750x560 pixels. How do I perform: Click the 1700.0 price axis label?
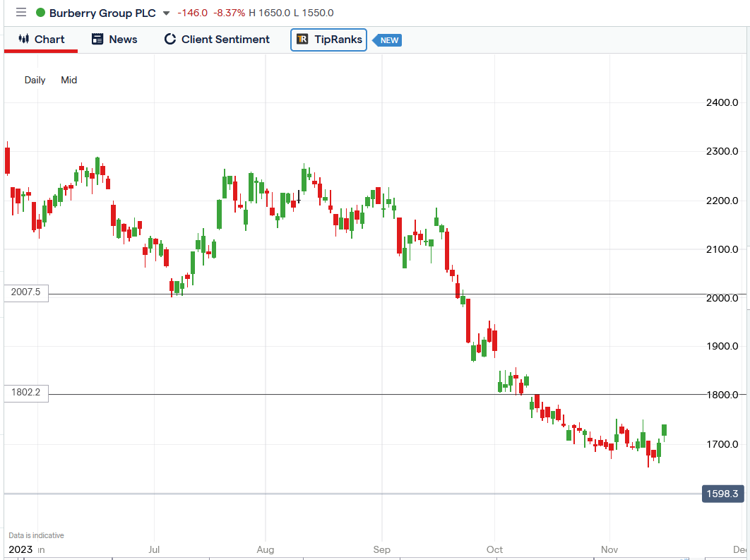tap(722, 444)
